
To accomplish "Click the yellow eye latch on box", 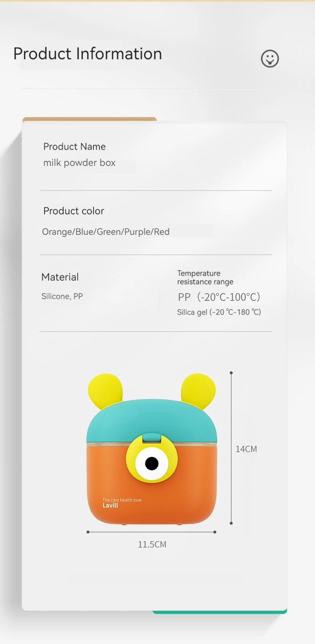I will point(151,458).
